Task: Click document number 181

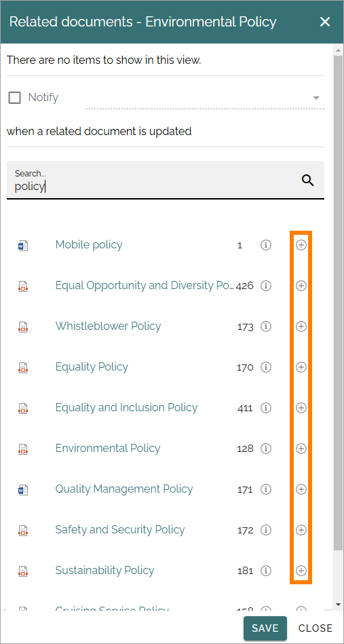Action: coord(245,571)
